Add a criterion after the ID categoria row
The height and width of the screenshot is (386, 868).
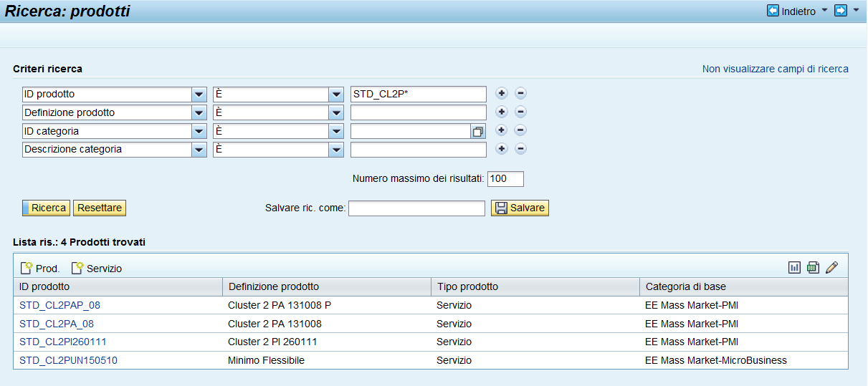tap(502, 130)
